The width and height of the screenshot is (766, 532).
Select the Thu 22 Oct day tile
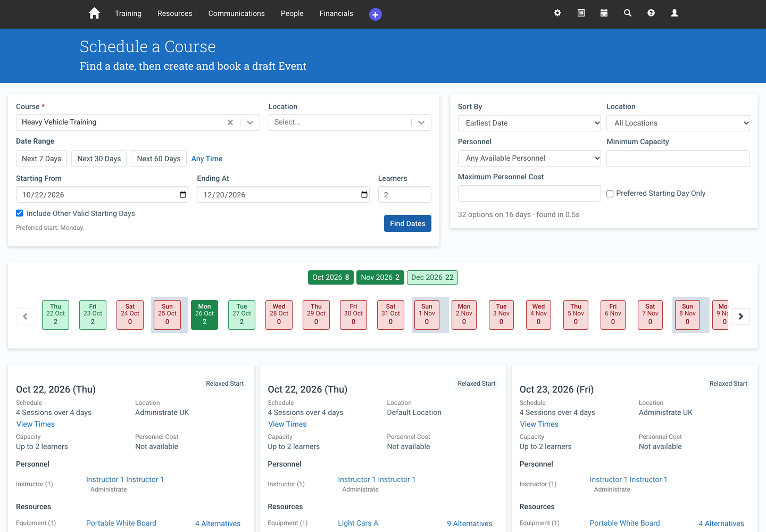(55, 315)
